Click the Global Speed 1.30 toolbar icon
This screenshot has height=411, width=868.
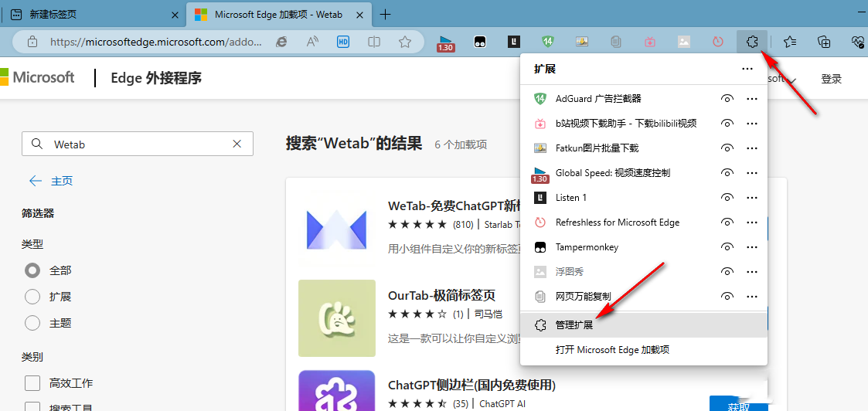tap(445, 42)
